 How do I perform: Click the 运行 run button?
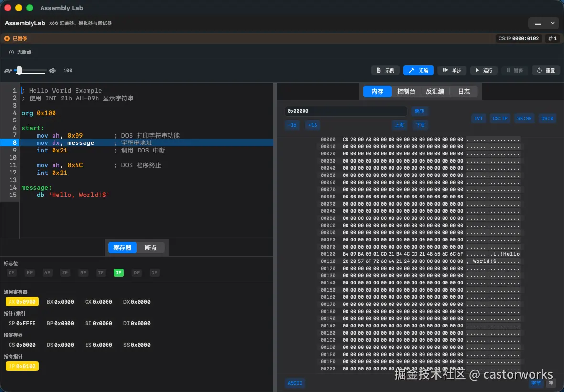coord(484,70)
